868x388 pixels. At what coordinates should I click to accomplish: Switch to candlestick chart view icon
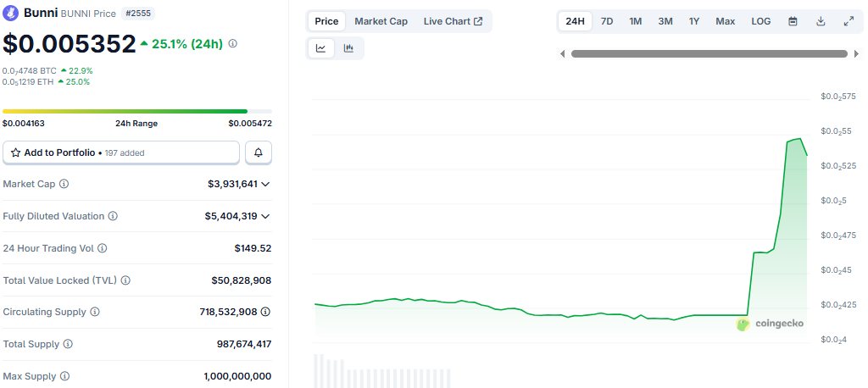pos(348,48)
